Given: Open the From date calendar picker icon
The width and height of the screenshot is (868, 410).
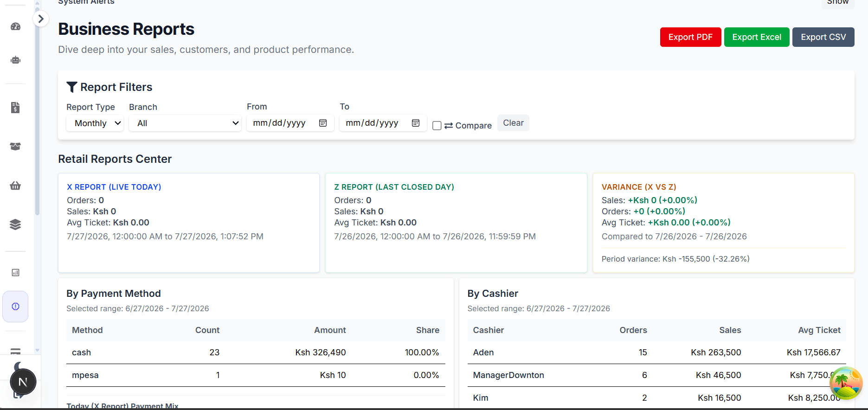Looking at the screenshot, I should click(x=323, y=123).
